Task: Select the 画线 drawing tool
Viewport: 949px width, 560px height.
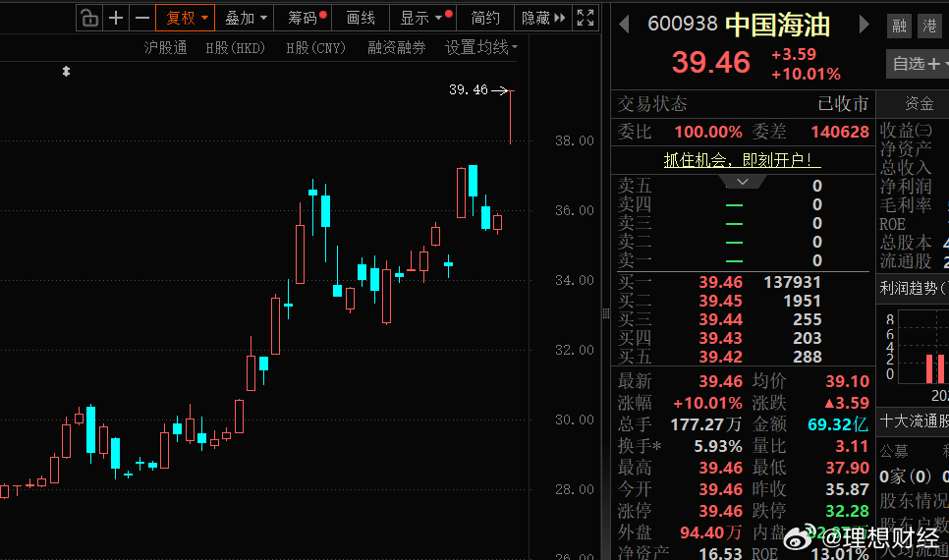Action: [x=361, y=18]
